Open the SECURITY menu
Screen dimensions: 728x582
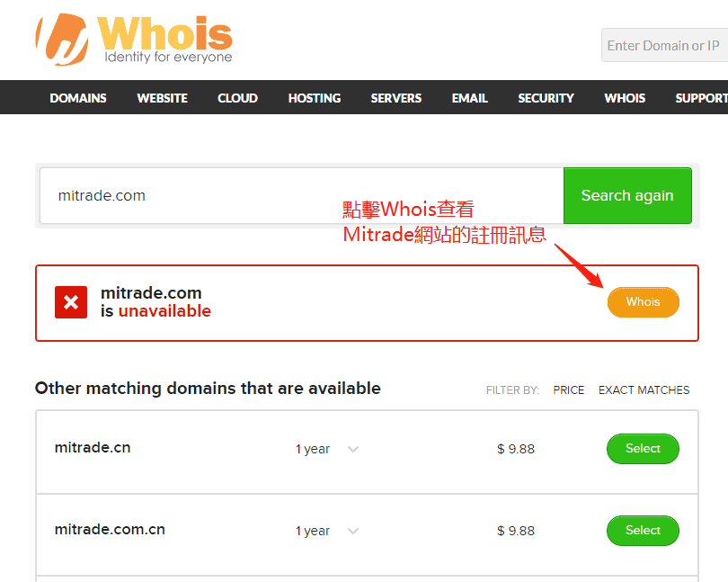click(x=546, y=98)
